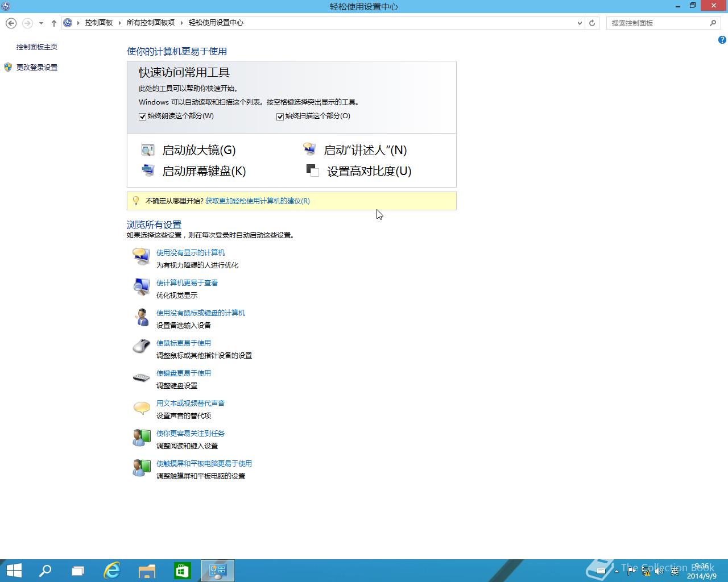Expand the chevron after 控制面板 in breadcrumb
Screen dimensions: 728x582
pos(119,23)
